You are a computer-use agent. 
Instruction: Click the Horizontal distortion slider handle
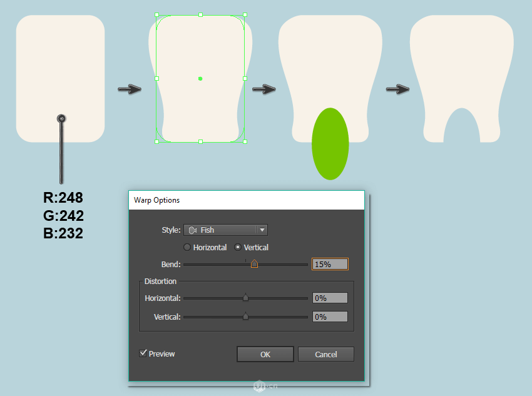tap(245, 298)
